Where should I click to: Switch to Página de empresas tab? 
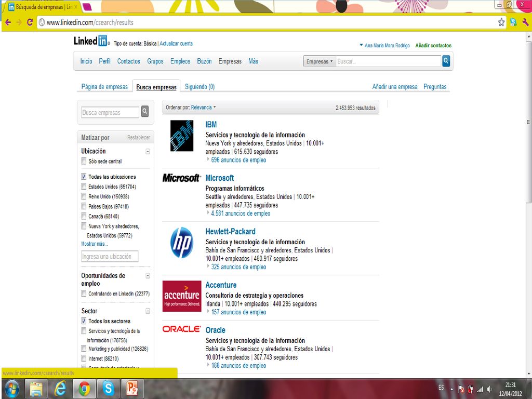coord(104,87)
